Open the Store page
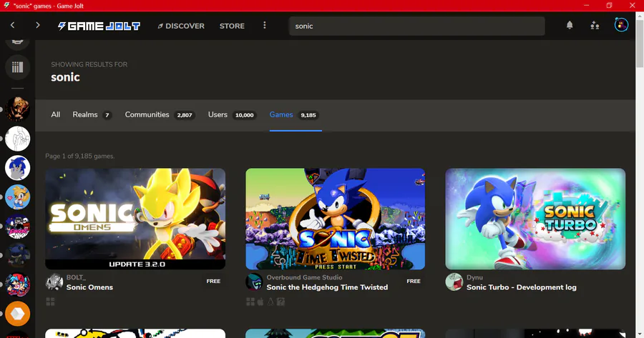Image resolution: width=644 pixels, height=338 pixels. click(x=232, y=26)
